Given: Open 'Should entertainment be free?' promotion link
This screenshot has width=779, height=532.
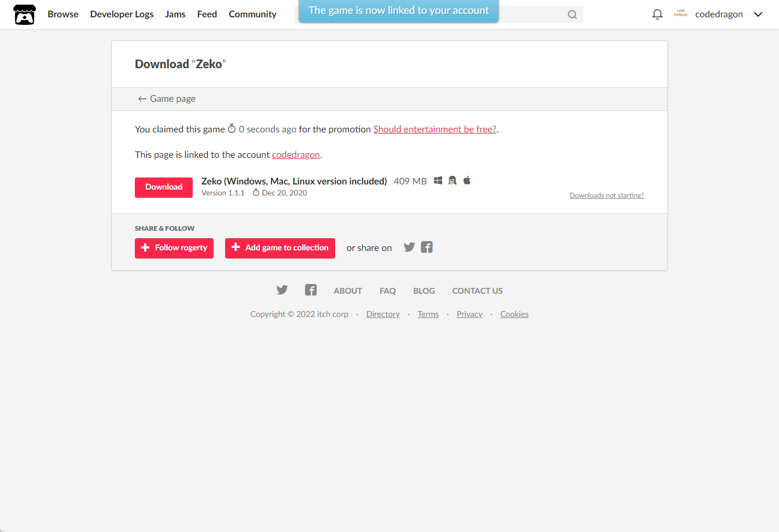Looking at the screenshot, I should (435, 130).
